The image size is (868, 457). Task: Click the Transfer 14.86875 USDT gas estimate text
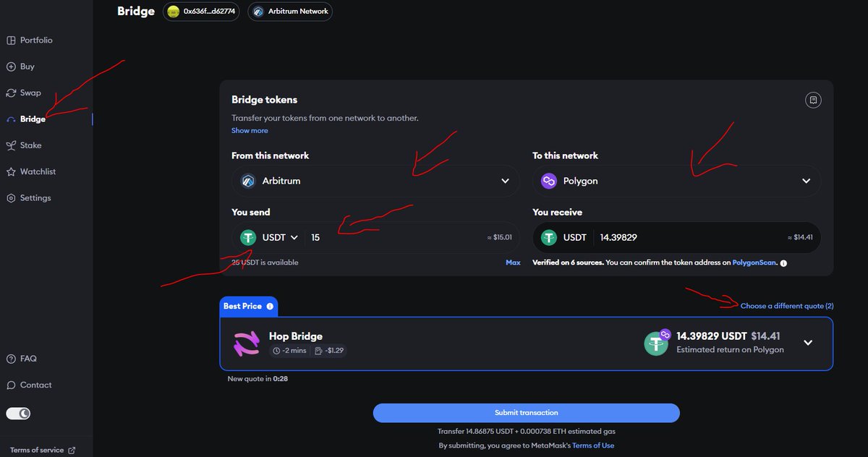click(526, 432)
